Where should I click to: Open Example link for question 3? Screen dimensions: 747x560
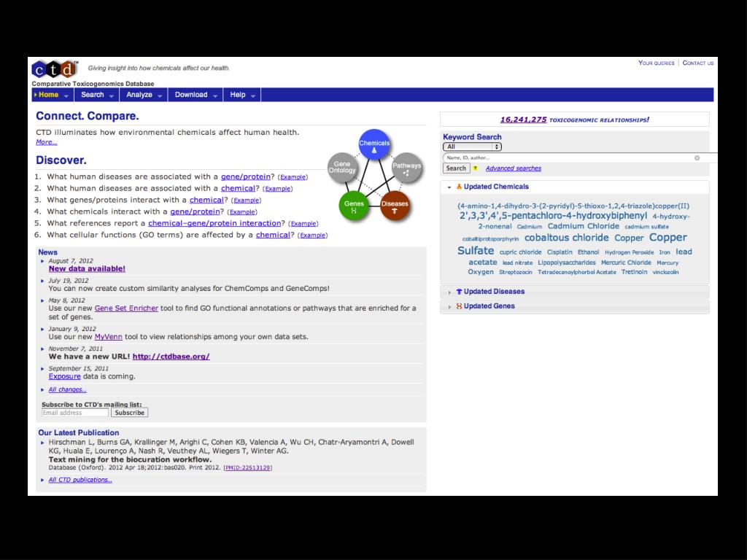click(247, 201)
